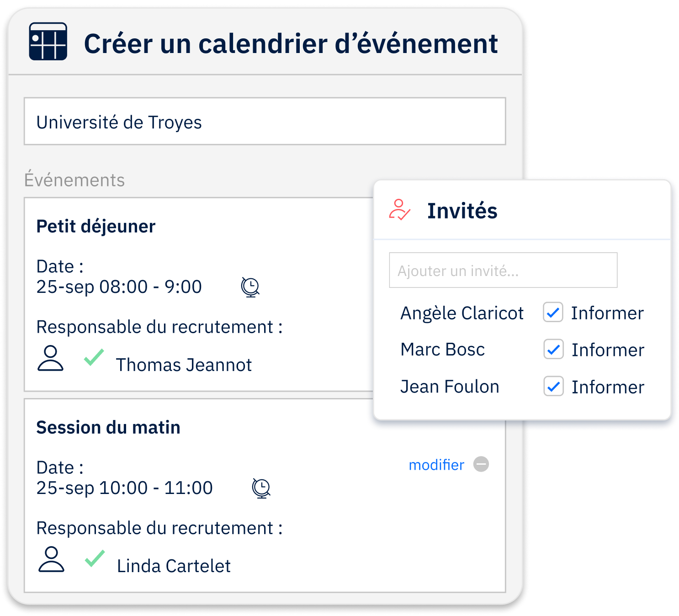Open the modifier link for Session du matin
The image size is (679, 616).
[x=436, y=465]
